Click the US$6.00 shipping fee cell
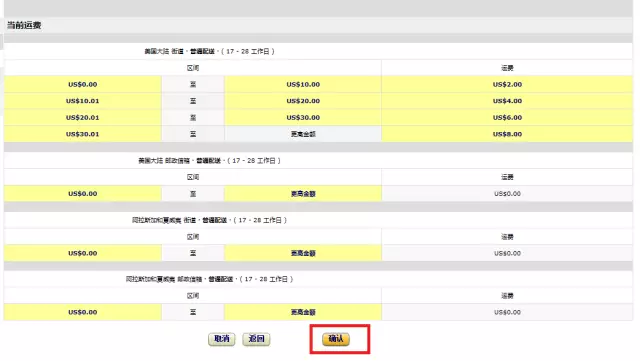Image resolution: width=640 pixels, height=361 pixels. (x=507, y=118)
